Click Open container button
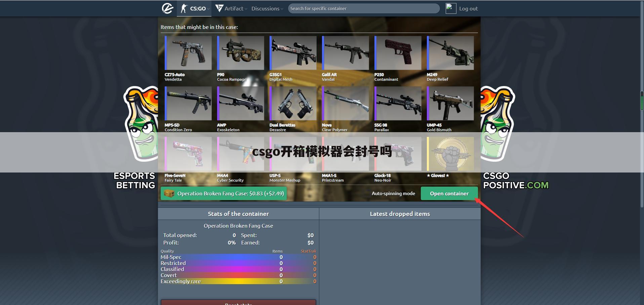This screenshot has height=305, width=644. click(x=449, y=194)
